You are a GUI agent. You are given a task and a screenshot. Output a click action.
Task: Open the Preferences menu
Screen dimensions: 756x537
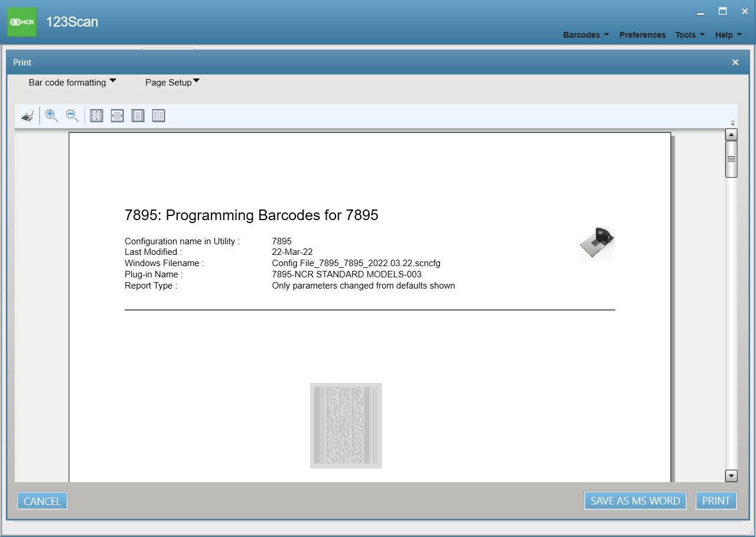click(x=643, y=35)
